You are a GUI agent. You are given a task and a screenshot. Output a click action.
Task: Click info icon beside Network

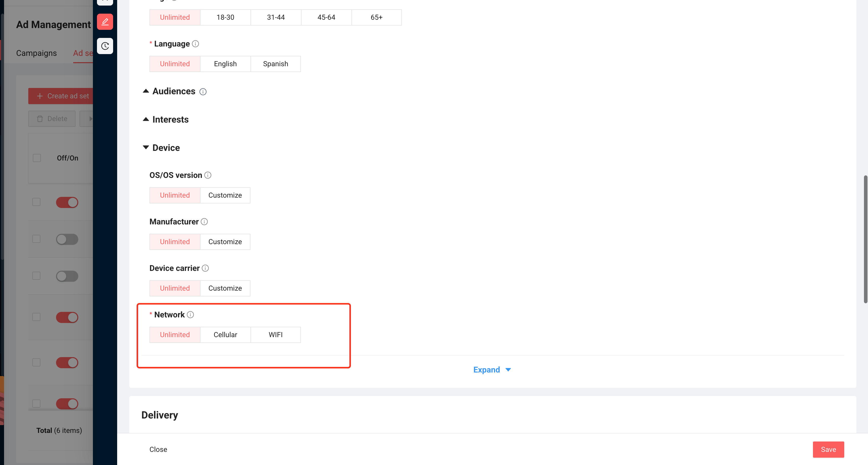190,315
